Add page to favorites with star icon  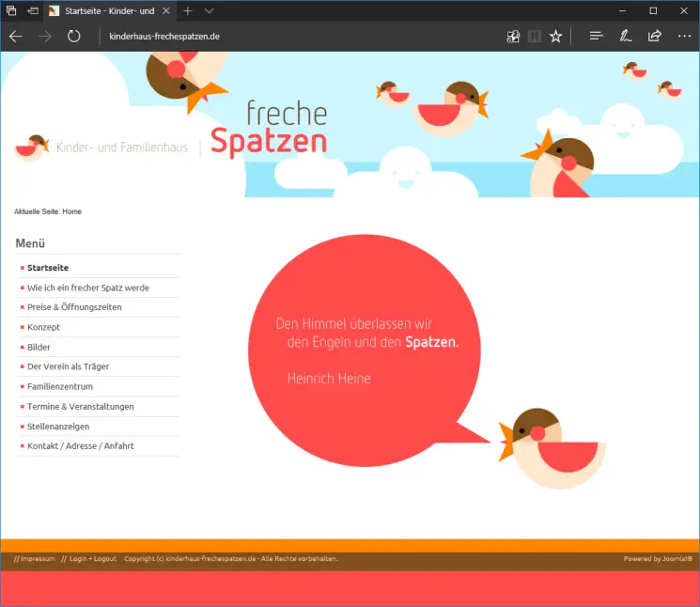(556, 37)
